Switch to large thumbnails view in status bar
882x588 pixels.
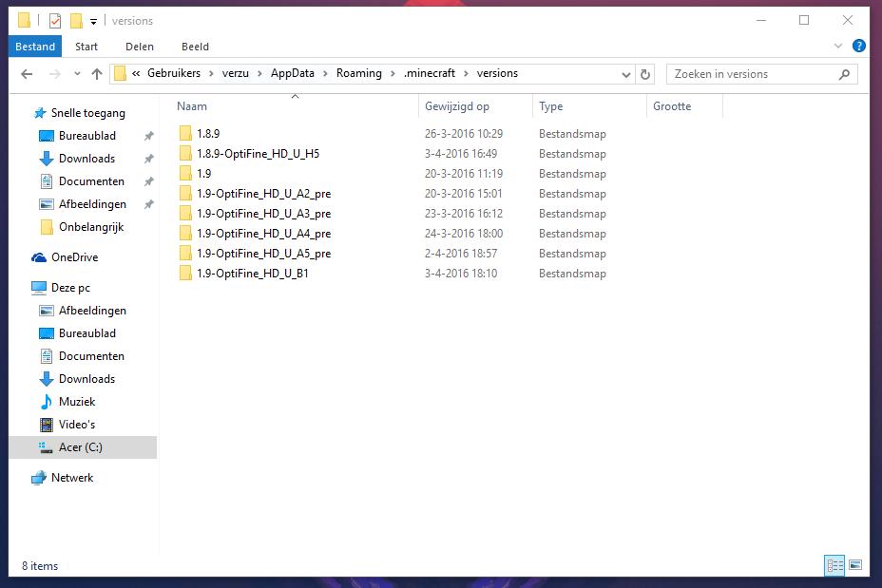855,565
